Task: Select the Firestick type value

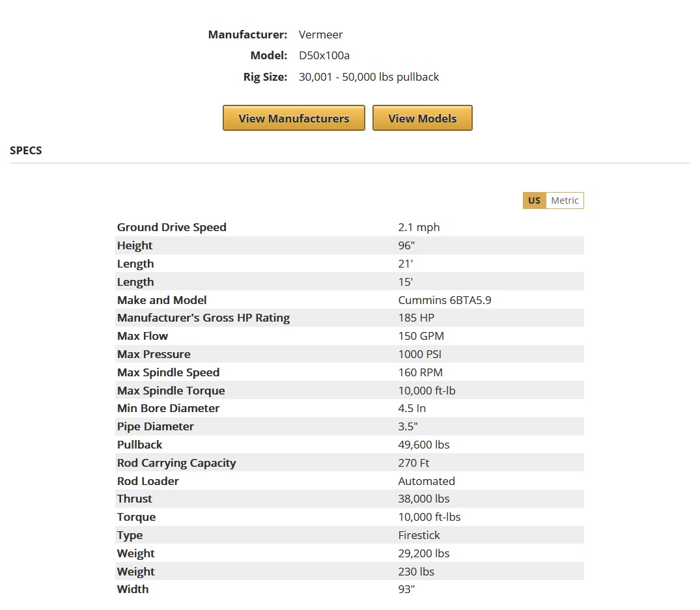Action: coord(420,535)
